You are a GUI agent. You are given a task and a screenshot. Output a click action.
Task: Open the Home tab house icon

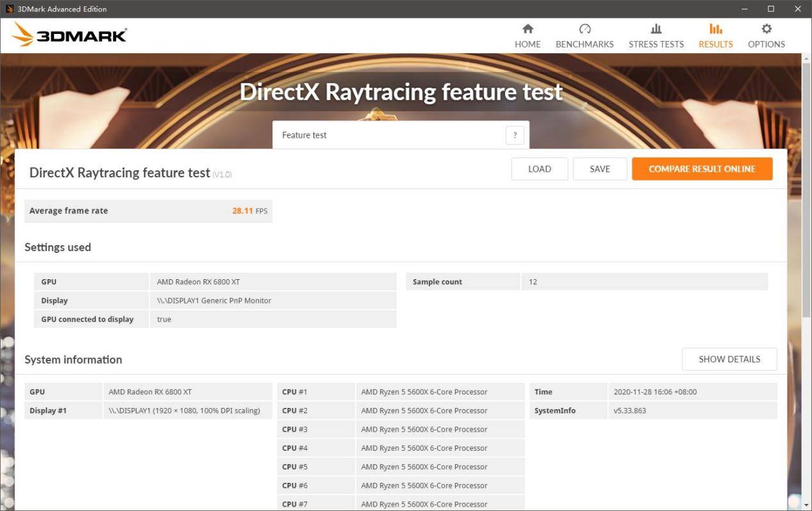click(527, 29)
